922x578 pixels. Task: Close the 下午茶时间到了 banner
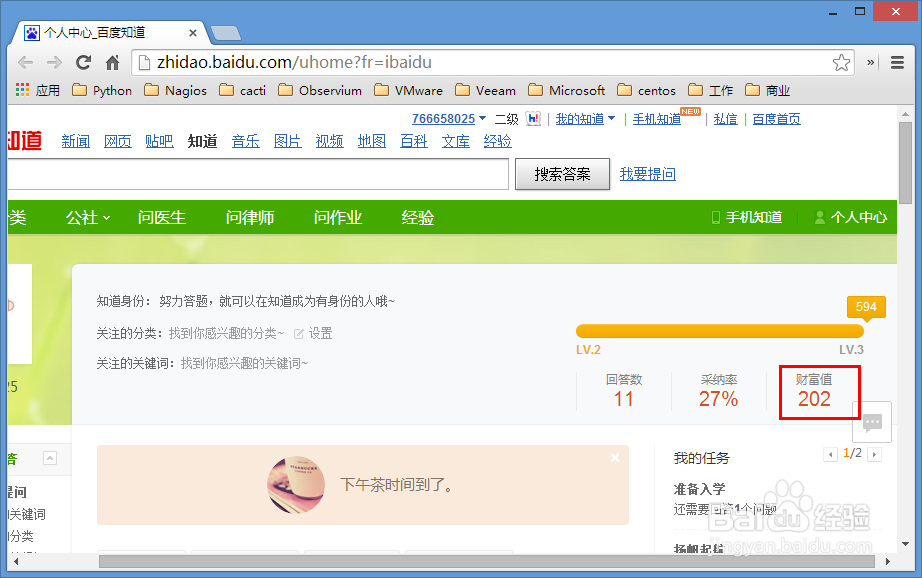point(615,457)
